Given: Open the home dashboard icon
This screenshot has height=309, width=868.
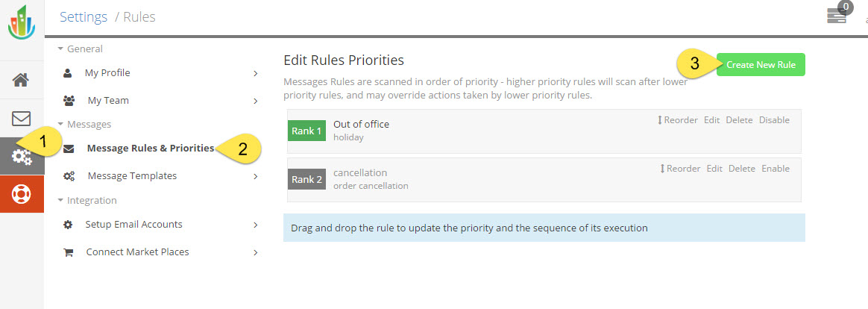Looking at the screenshot, I should pyautogui.click(x=22, y=80).
